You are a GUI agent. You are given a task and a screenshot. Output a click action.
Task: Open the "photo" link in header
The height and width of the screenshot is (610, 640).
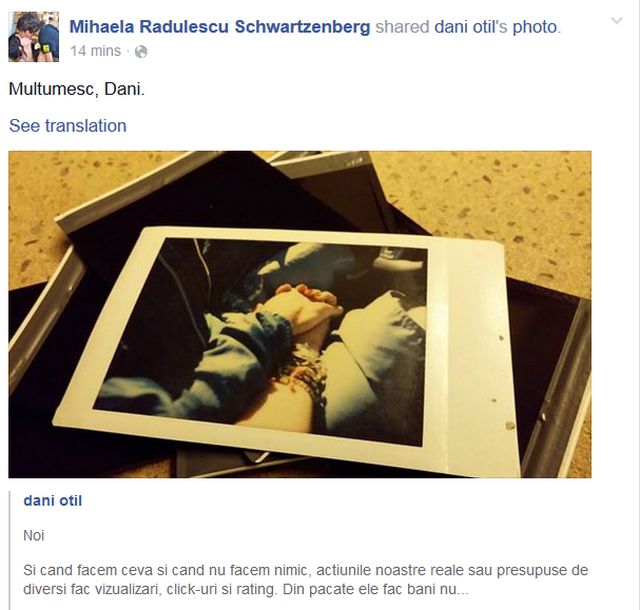(x=535, y=27)
